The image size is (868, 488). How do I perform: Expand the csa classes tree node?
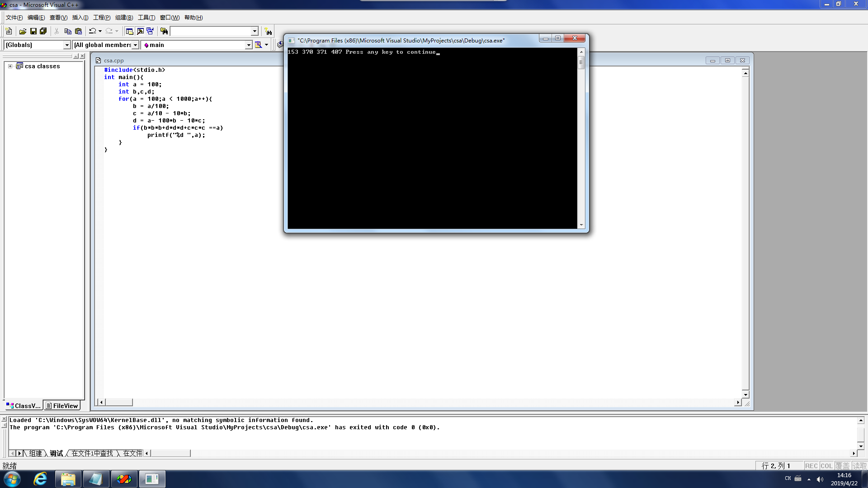[x=10, y=66]
